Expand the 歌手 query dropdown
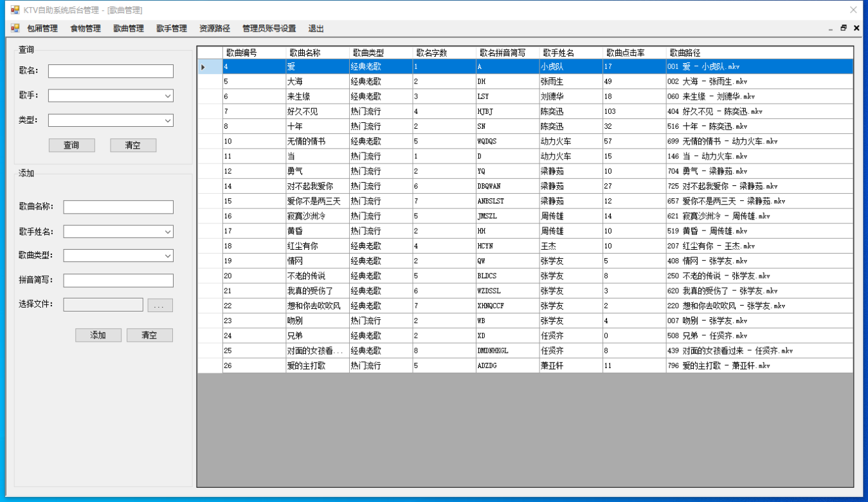The height and width of the screenshot is (502, 868). (x=168, y=95)
